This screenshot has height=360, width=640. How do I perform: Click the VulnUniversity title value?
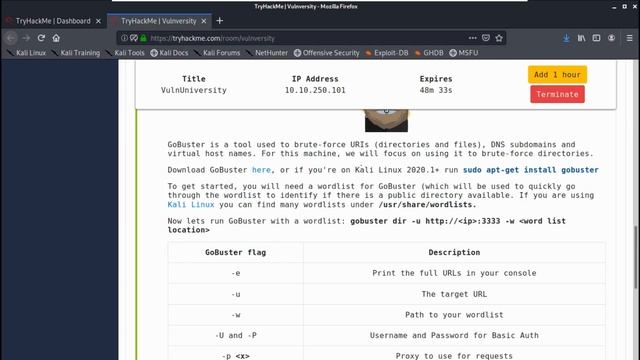click(193, 90)
